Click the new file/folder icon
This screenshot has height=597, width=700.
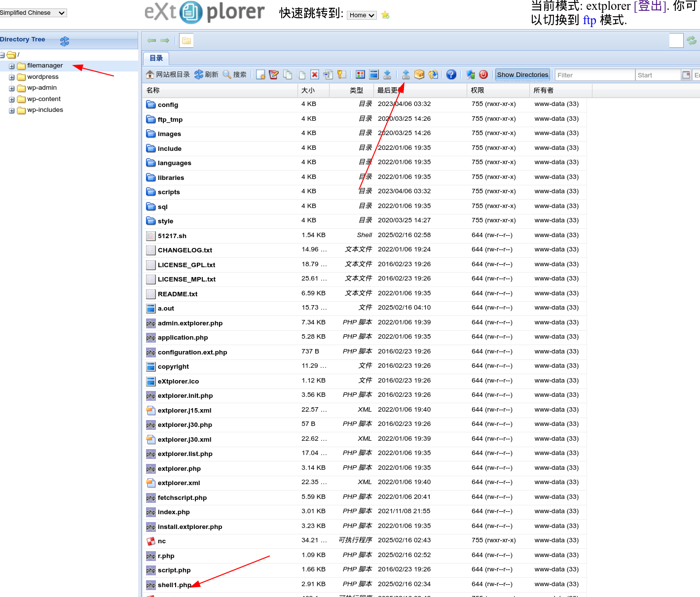260,74
